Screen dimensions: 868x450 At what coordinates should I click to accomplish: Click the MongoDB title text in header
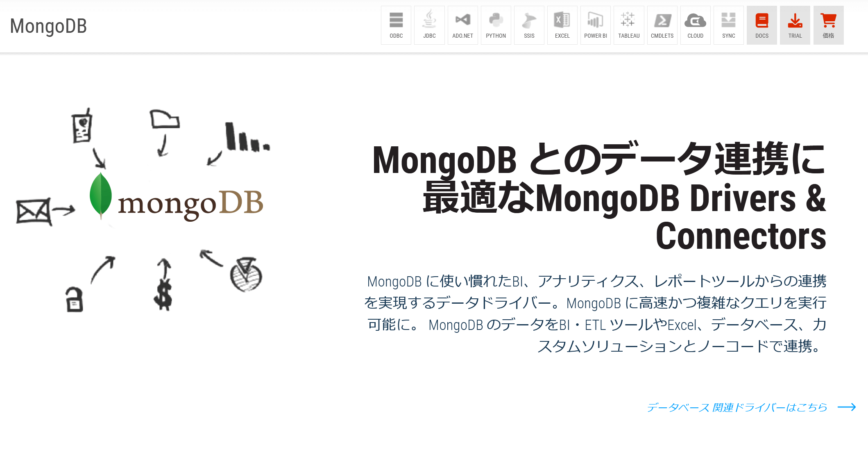point(48,26)
